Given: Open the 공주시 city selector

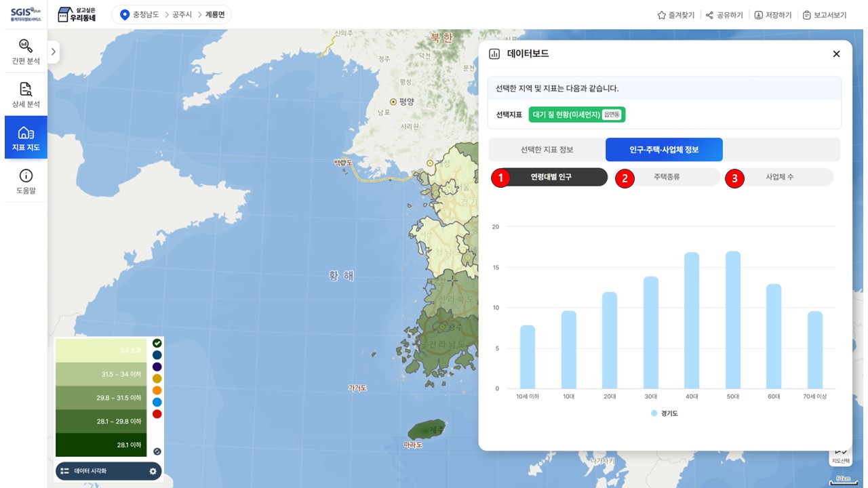Looking at the screenshot, I should 182,15.
